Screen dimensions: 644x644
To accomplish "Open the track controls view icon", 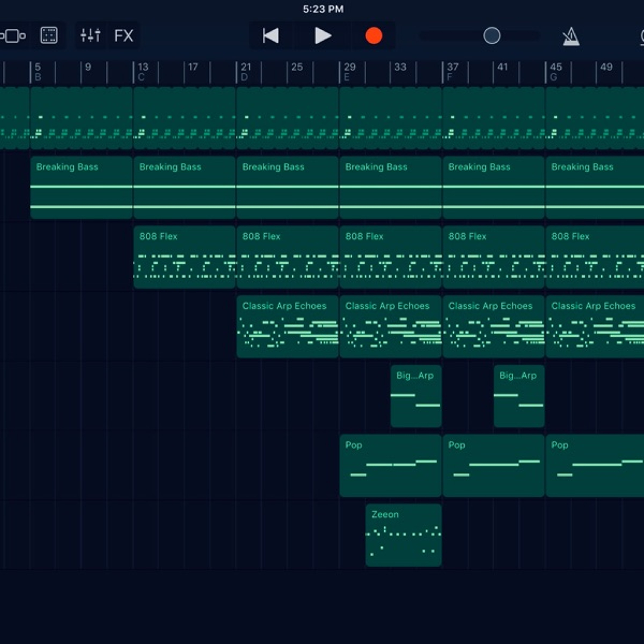I will tap(13, 36).
